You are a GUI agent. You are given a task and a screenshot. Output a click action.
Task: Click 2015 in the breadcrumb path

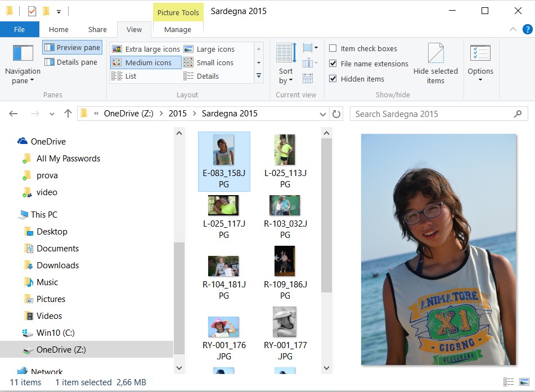(177, 114)
